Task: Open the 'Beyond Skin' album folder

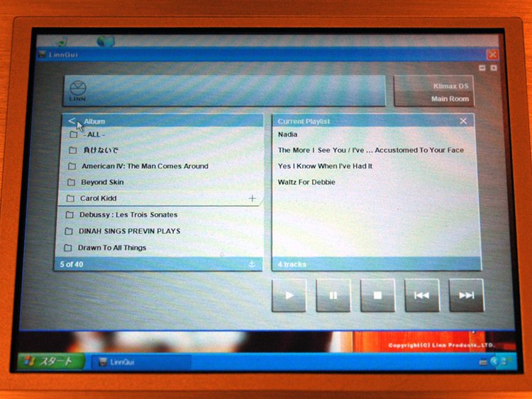Action: pos(104,183)
